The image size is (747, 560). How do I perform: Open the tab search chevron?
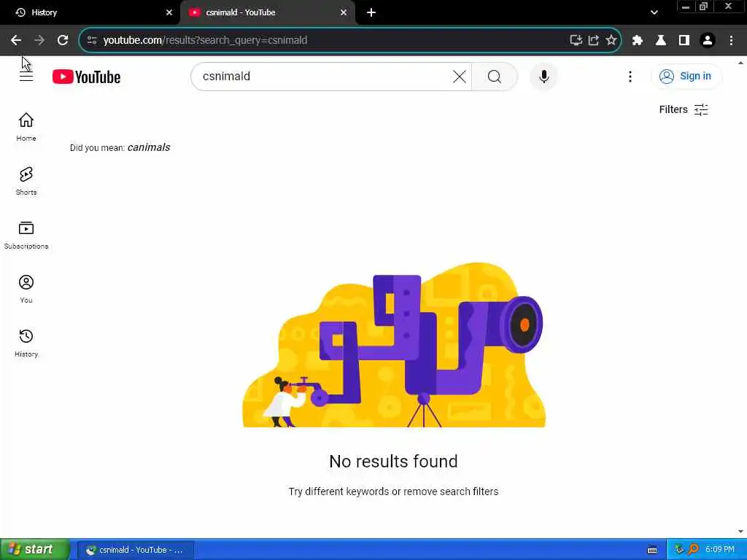pos(654,12)
